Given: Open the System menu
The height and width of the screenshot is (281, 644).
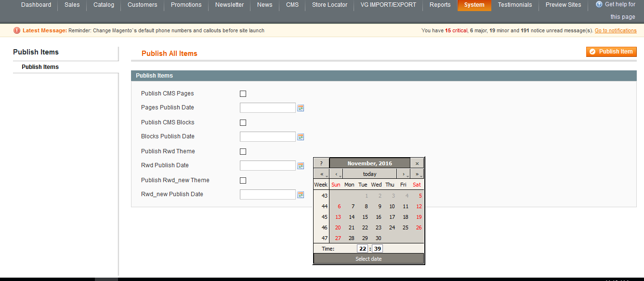Looking at the screenshot, I should (x=474, y=5).
